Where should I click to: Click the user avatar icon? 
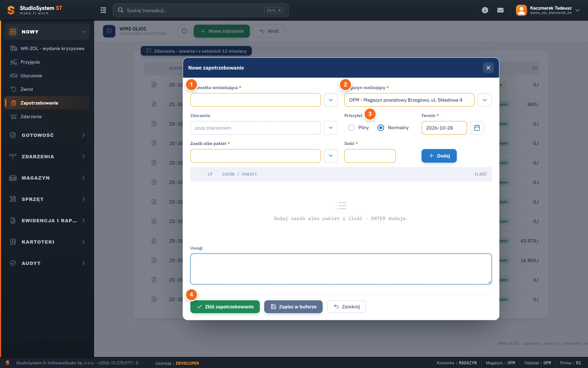click(x=521, y=10)
